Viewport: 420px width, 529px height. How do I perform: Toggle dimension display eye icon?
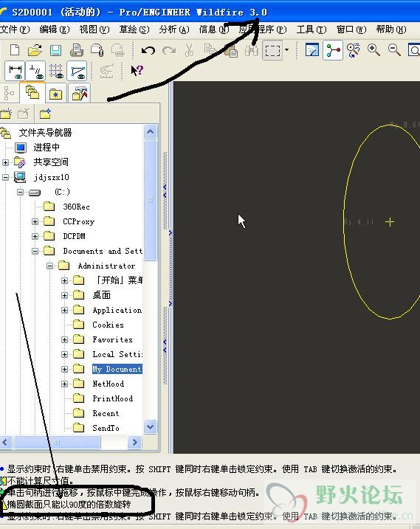tap(16, 71)
